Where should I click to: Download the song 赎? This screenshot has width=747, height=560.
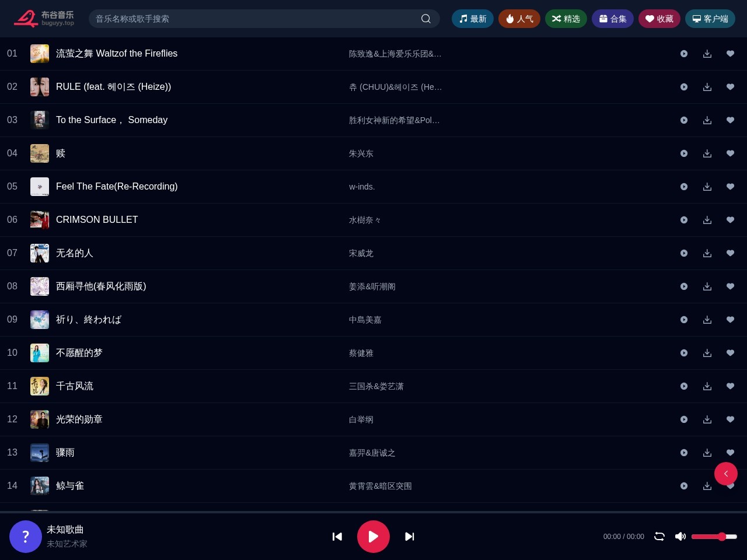point(707,153)
